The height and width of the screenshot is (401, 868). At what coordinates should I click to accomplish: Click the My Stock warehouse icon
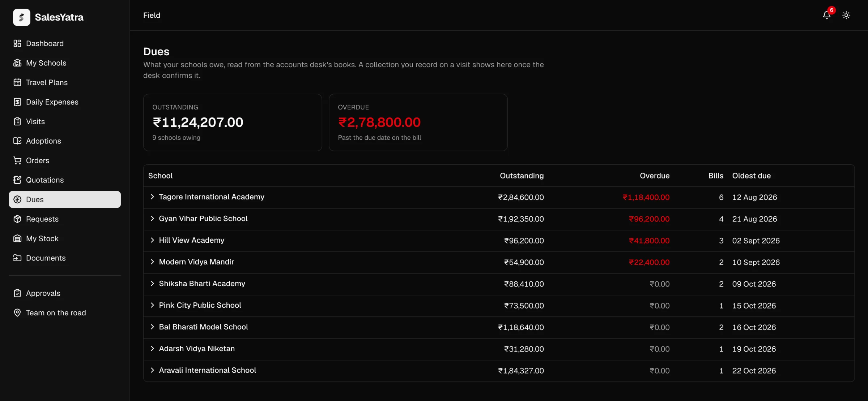click(x=17, y=238)
